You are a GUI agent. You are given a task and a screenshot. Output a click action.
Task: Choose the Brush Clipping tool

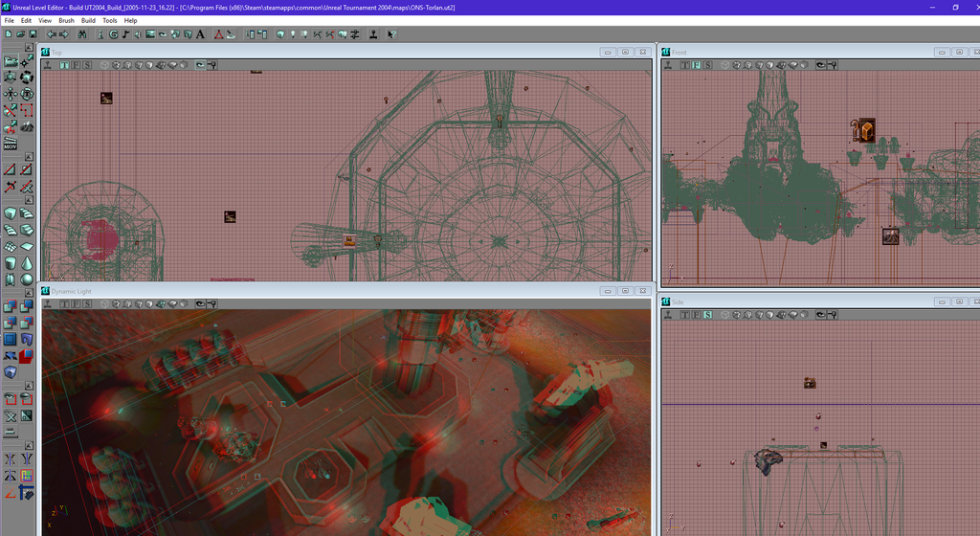pos(11,111)
